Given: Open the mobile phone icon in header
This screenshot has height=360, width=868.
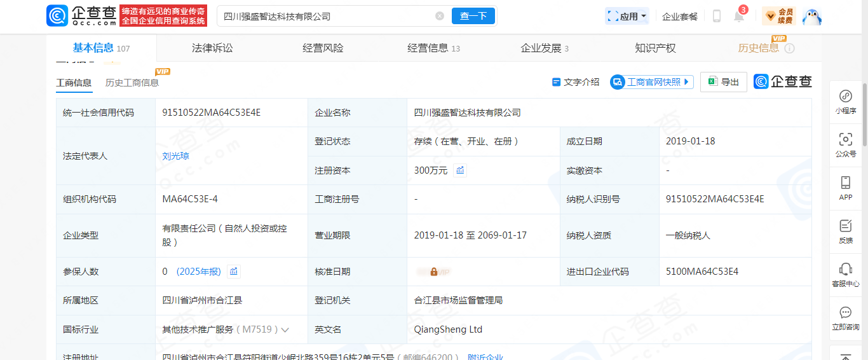Looking at the screenshot, I should [x=717, y=16].
